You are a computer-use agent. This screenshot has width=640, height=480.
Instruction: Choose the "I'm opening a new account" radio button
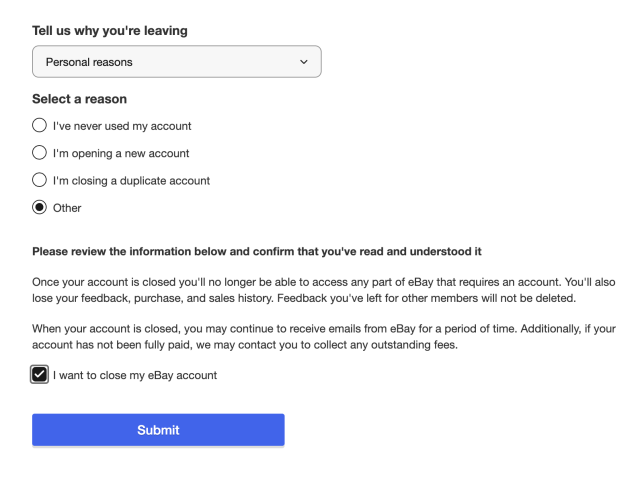(39, 153)
